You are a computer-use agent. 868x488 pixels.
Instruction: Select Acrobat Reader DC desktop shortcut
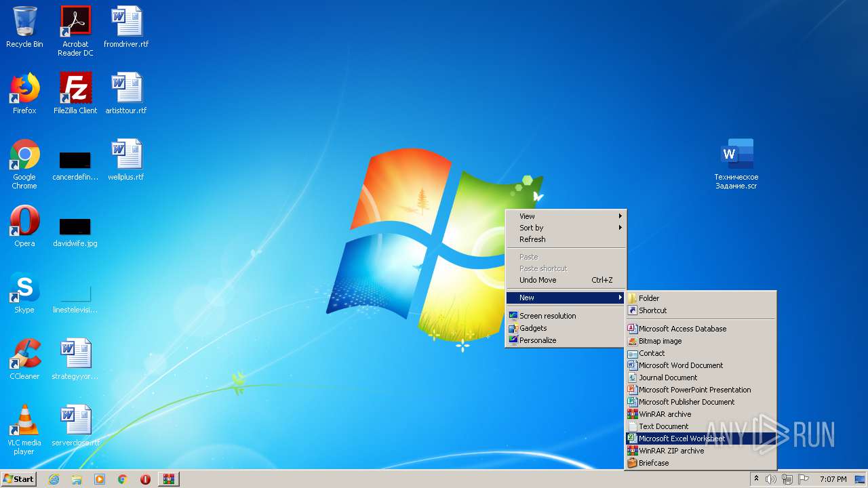pos(75,30)
